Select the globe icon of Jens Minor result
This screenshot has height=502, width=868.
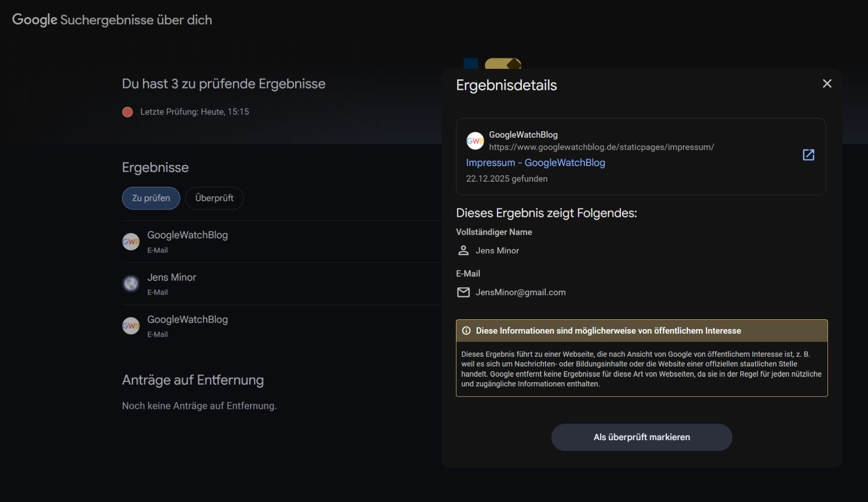point(131,284)
